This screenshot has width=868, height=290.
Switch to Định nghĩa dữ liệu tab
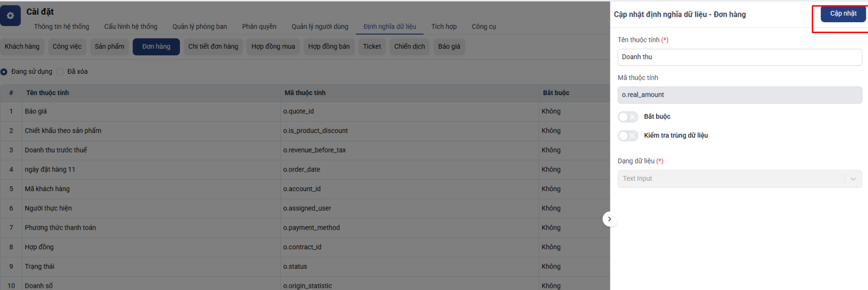tap(390, 27)
